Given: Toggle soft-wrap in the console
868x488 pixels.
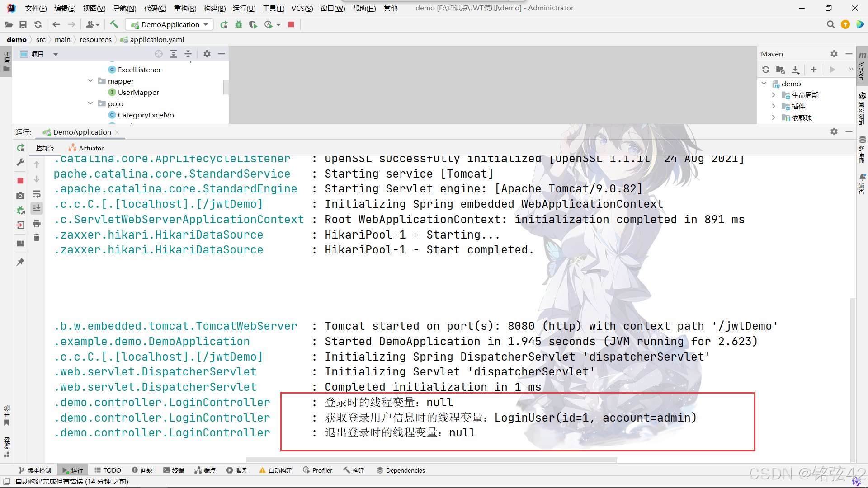Looking at the screenshot, I should coord(37,193).
